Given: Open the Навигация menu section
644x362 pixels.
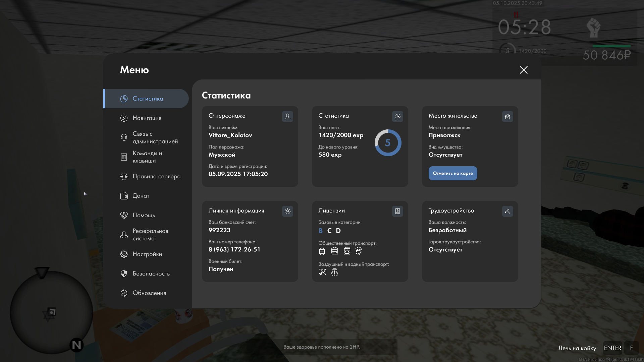Looking at the screenshot, I should coord(147,118).
